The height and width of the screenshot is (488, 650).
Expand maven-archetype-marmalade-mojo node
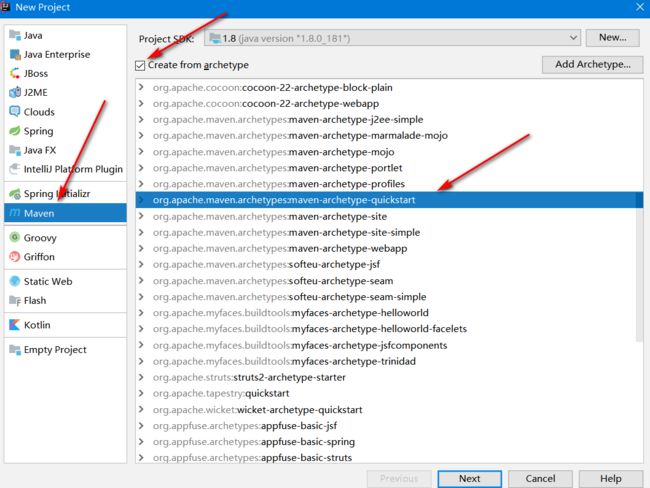(141, 136)
